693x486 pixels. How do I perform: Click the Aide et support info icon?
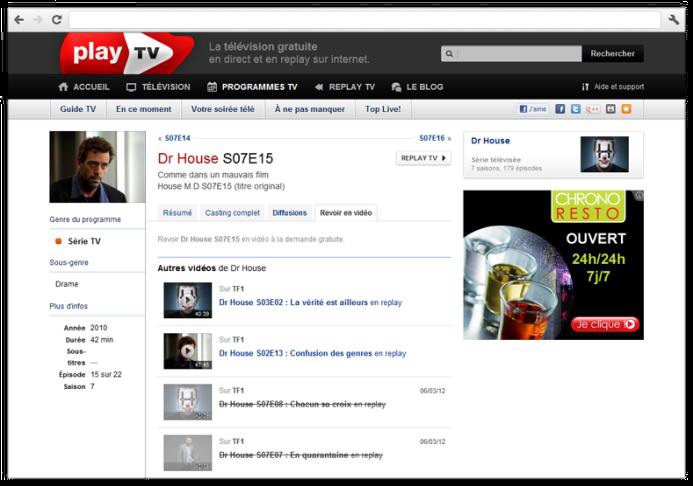[x=585, y=87]
